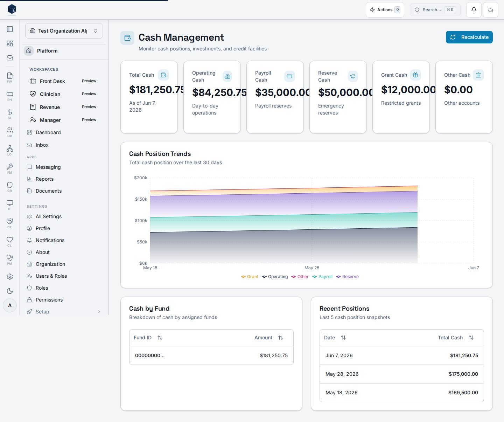
Task: Open the assistant bot icon
Action: [x=491, y=10]
